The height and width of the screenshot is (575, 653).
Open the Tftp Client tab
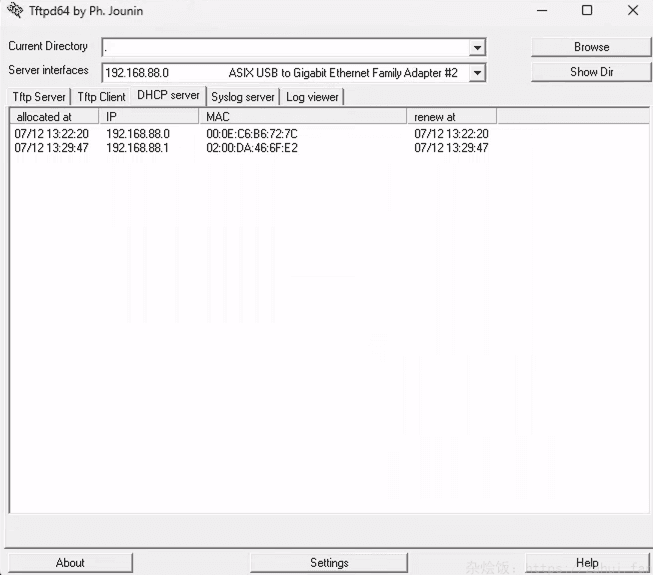click(x=102, y=97)
